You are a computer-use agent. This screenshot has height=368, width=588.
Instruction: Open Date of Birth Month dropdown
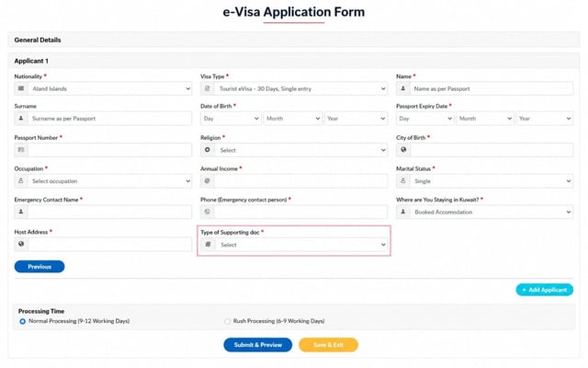coord(293,119)
